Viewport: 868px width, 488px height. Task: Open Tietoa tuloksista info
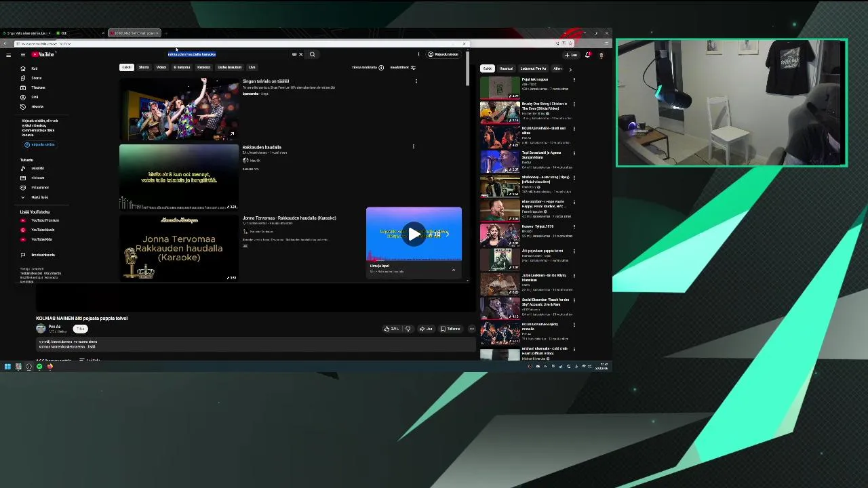click(368, 67)
